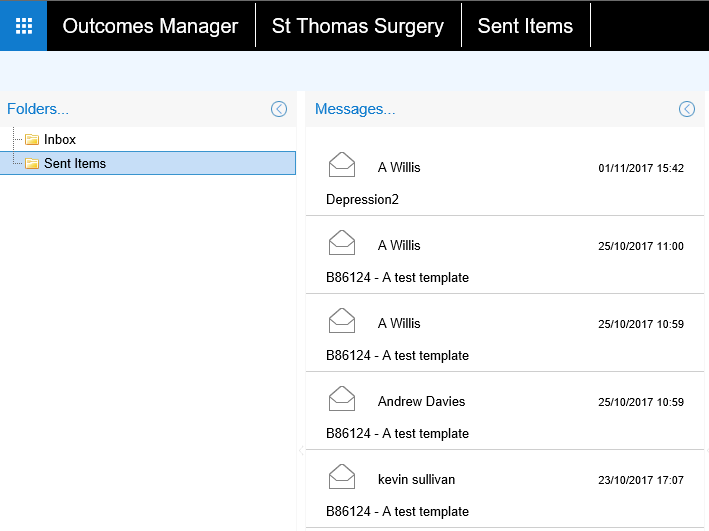Screen dimensions: 709x531
Task: Collapse the Messages panel with arrow
Action: tap(687, 109)
